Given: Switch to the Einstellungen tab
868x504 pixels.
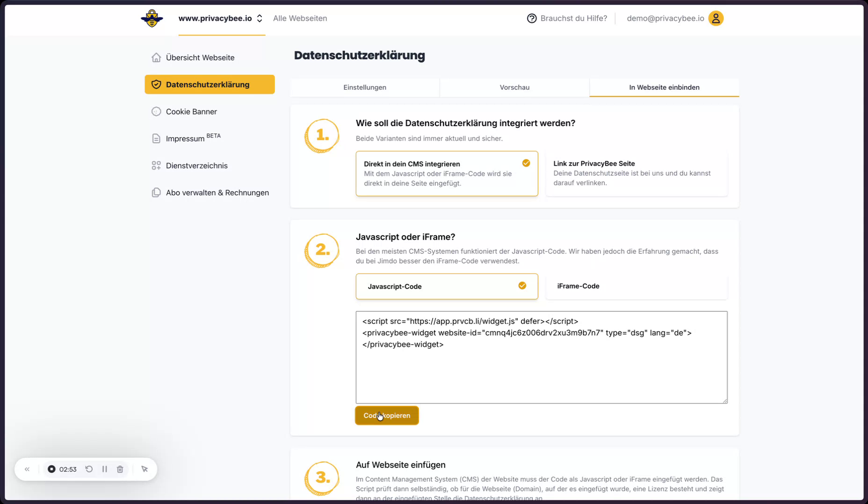Looking at the screenshot, I should [365, 87].
